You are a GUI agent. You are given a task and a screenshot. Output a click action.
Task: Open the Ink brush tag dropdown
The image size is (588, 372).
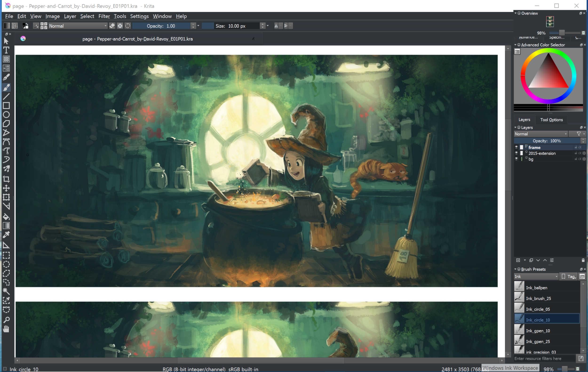coord(536,277)
